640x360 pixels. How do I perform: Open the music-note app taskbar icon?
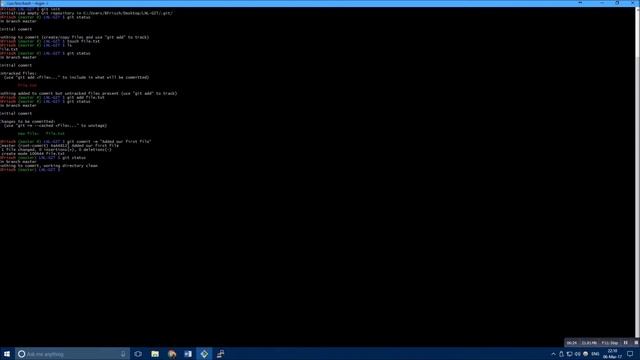click(220, 354)
